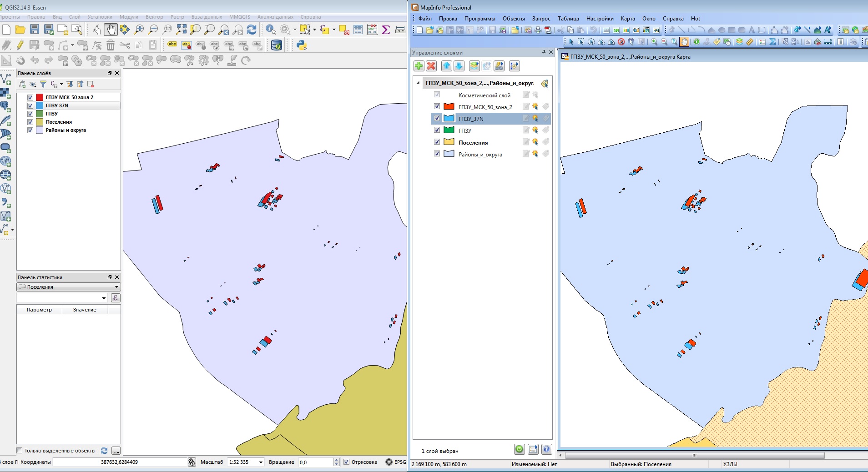This screenshot has width=868, height=472.
Task: Click the help question mark button in MapInfo layers panel
Action: [546, 450]
